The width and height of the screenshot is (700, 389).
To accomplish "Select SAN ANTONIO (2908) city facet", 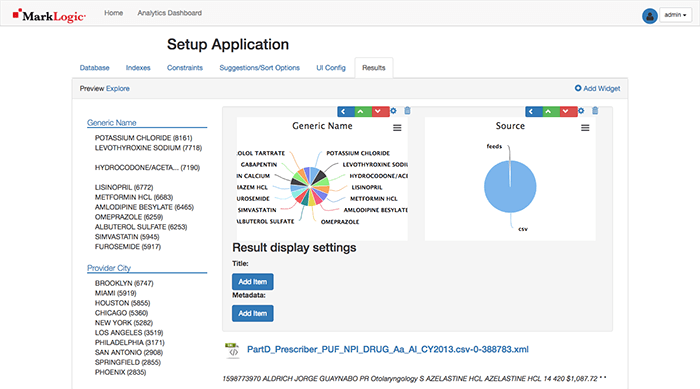I will pos(129,352).
